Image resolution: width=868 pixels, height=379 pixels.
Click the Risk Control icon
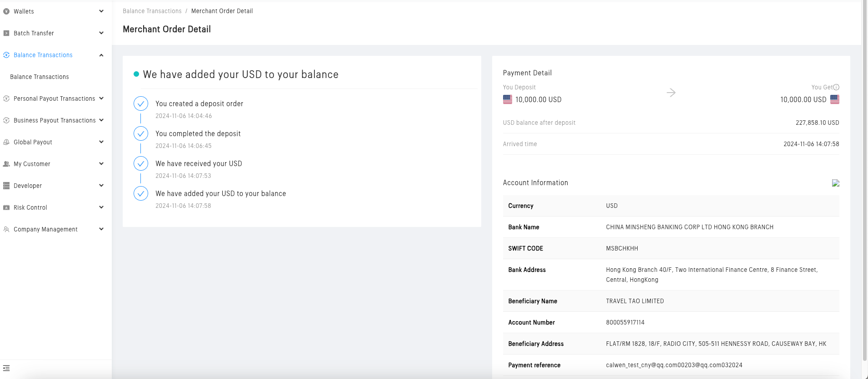point(6,207)
